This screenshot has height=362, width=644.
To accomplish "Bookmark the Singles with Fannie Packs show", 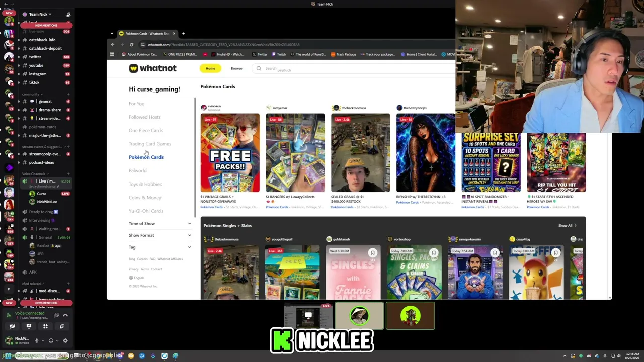I will [x=372, y=253].
